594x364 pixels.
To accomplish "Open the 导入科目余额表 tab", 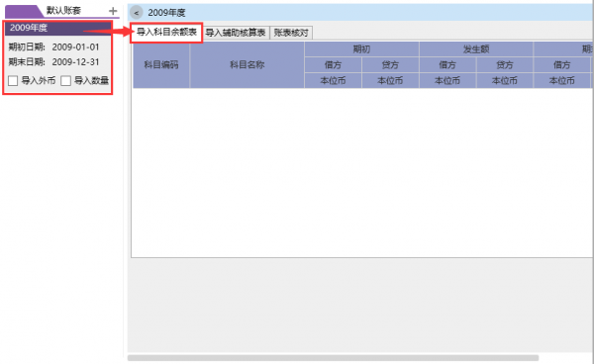I will (166, 33).
